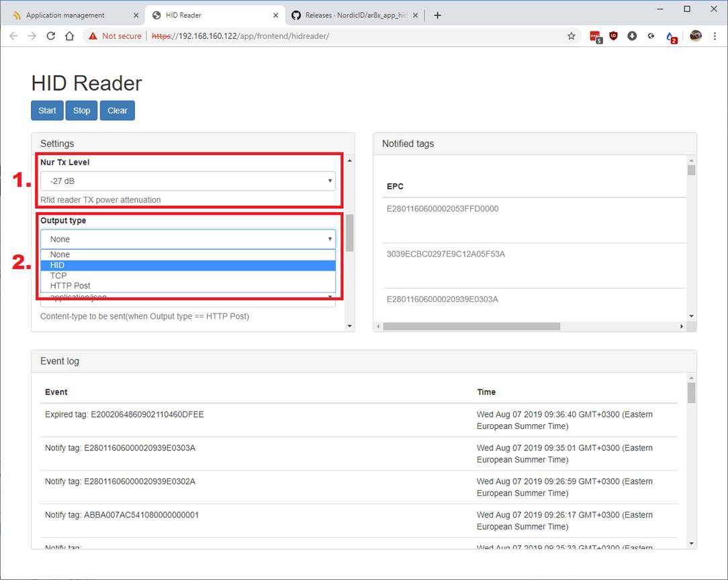
Task: Select EPC row E28011606000020939E0303A in Notified tags
Action: tap(443, 299)
